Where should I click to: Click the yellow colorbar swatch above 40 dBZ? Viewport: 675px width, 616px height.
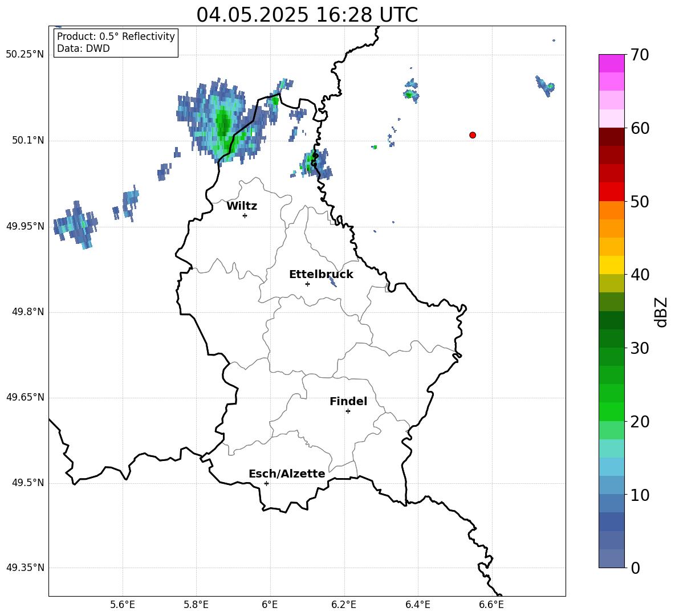click(611, 265)
